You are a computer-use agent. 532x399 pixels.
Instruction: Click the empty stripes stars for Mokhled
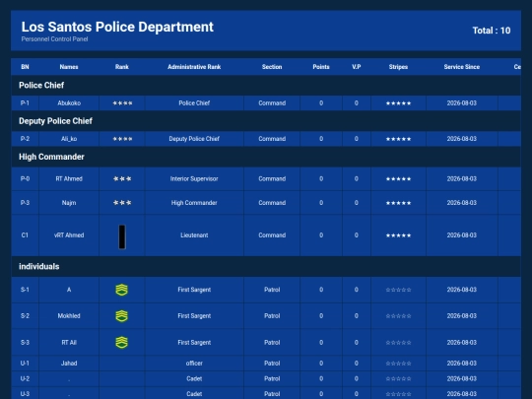click(398, 316)
